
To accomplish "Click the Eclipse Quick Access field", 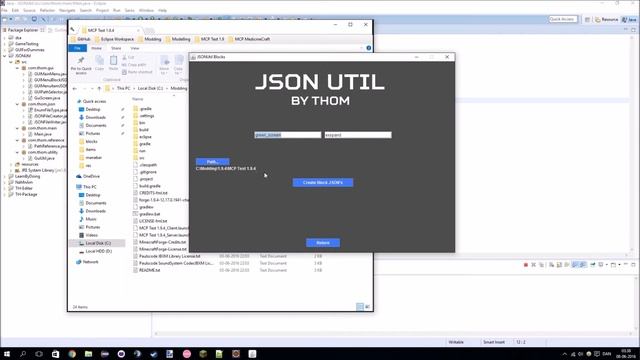I will tap(563, 19).
